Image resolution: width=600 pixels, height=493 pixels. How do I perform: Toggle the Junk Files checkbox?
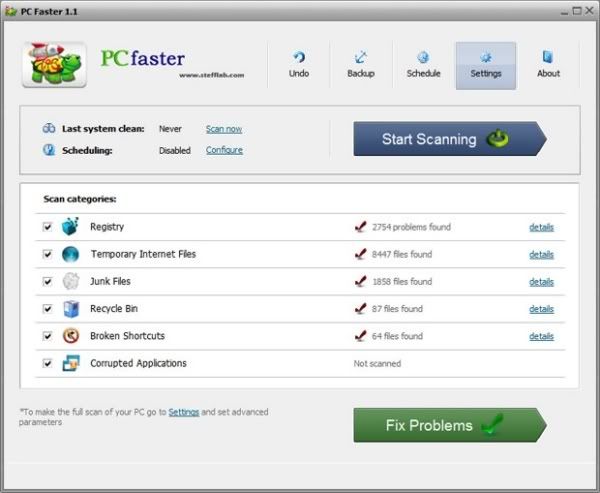pos(47,282)
